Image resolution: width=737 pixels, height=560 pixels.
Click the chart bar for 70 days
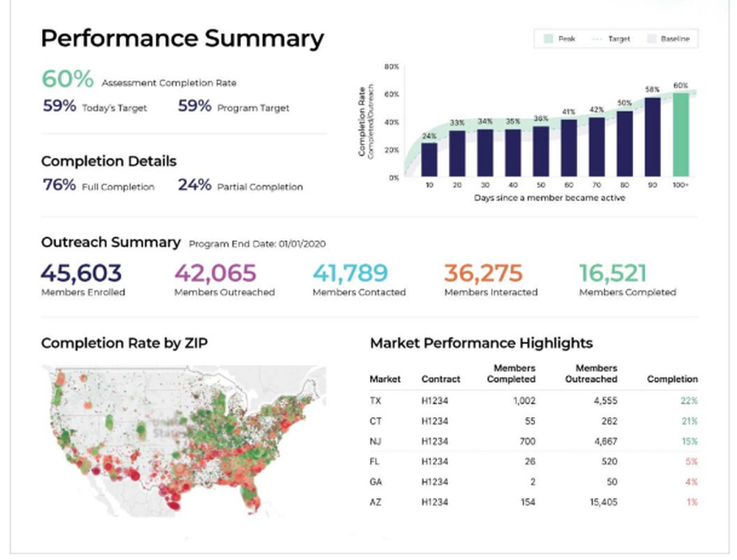[597, 147]
